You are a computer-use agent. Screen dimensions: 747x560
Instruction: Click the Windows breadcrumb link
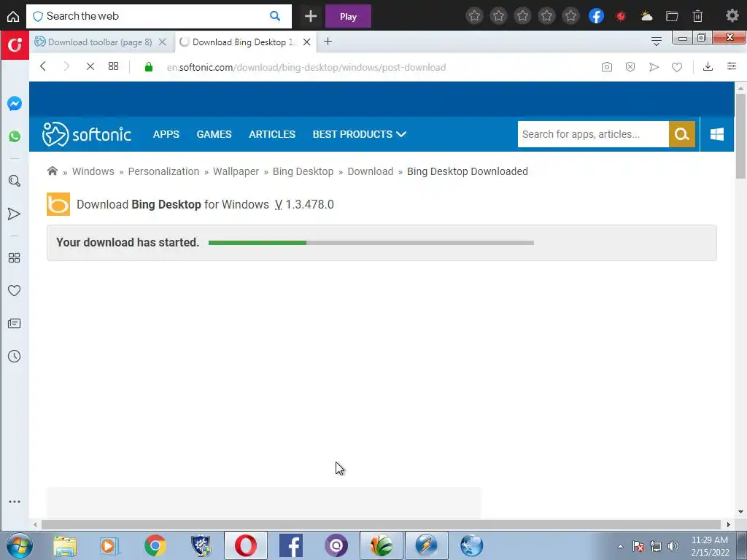pyautogui.click(x=93, y=171)
